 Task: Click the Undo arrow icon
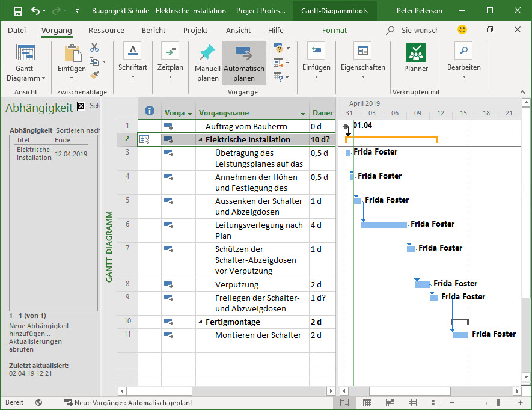click(35, 11)
